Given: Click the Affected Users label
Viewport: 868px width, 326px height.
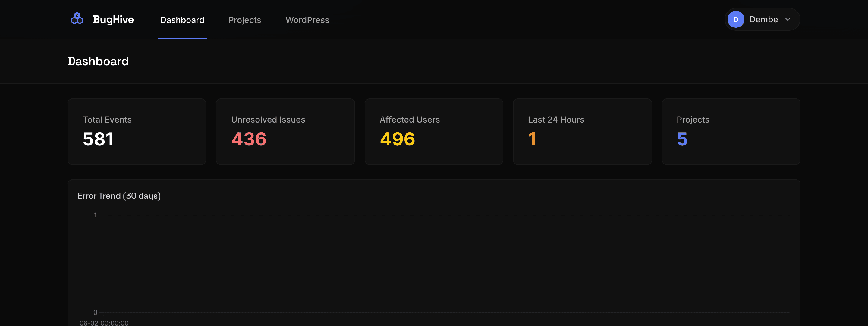Looking at the screenshot, I should click(410, 120).
